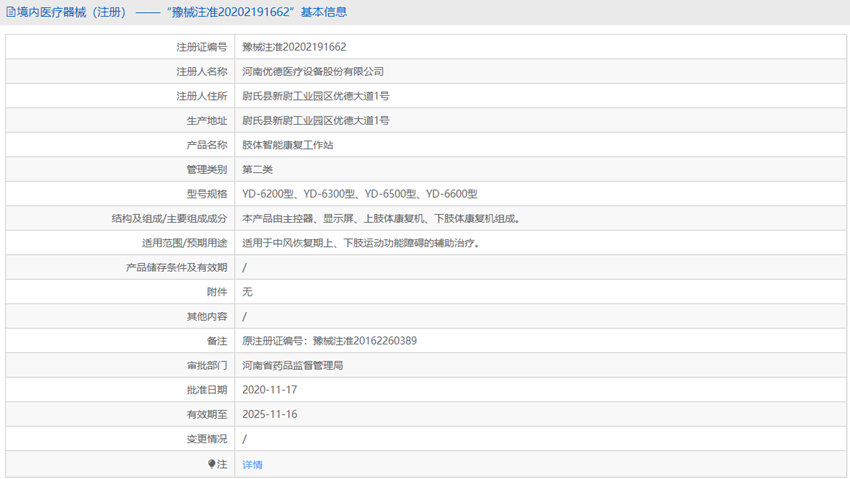Click the slash value in 其他内容 row
Viewport: 850px width, 479px height.
point(244,316)
